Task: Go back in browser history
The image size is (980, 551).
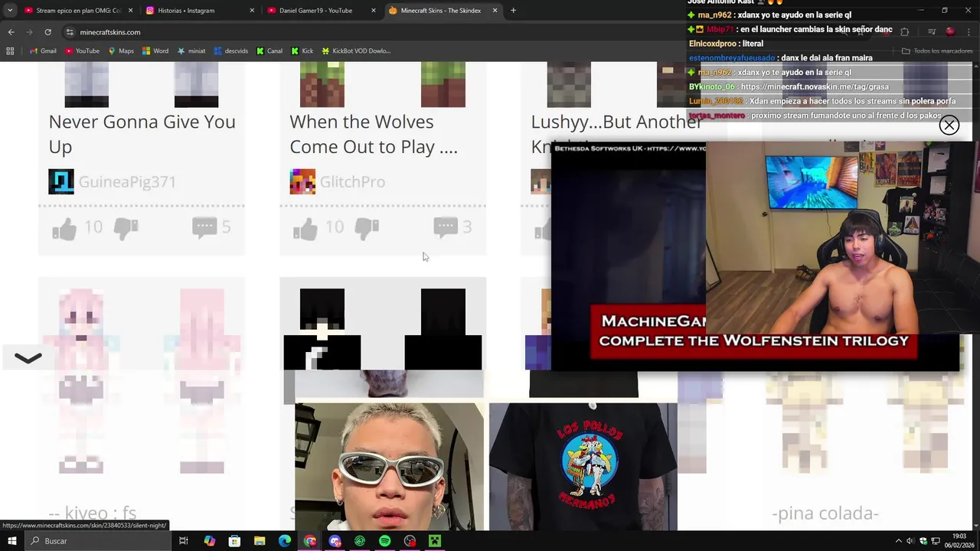Action: click(11, 32)
